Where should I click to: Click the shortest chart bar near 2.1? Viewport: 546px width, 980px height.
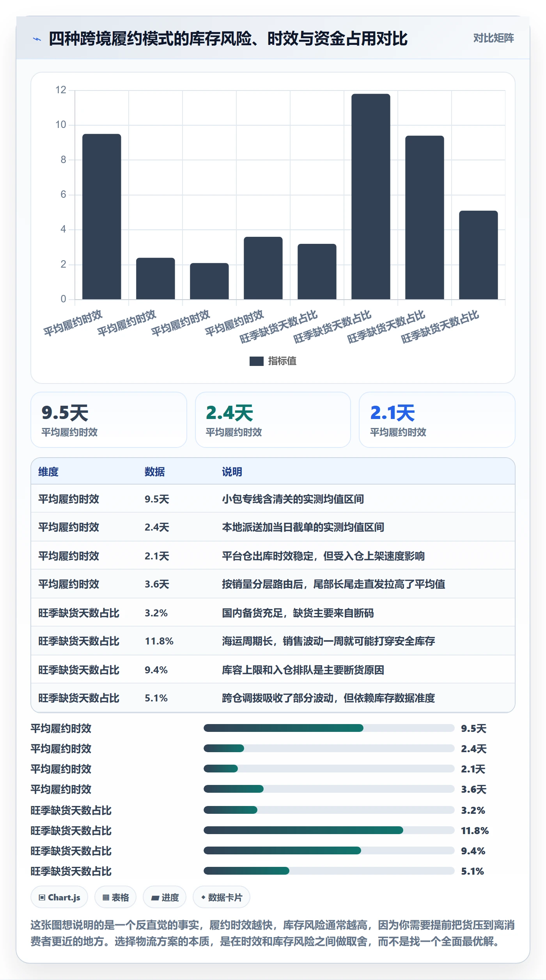tap(209, 281)
